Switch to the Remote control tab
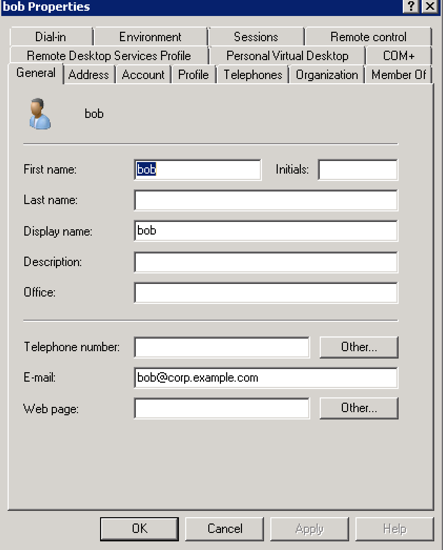Viewport: 443px width, 550px height. click(368, 36)
